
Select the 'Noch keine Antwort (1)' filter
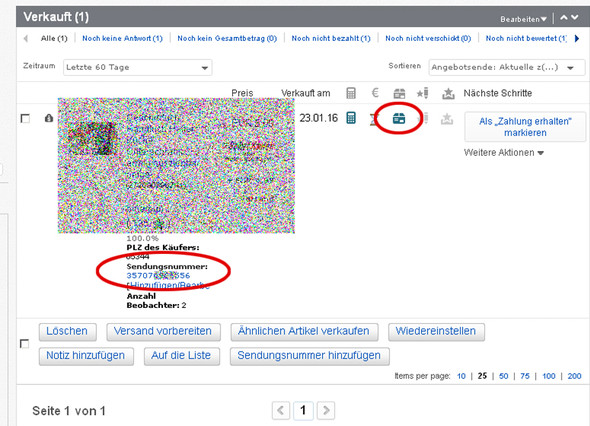[122, 38]
